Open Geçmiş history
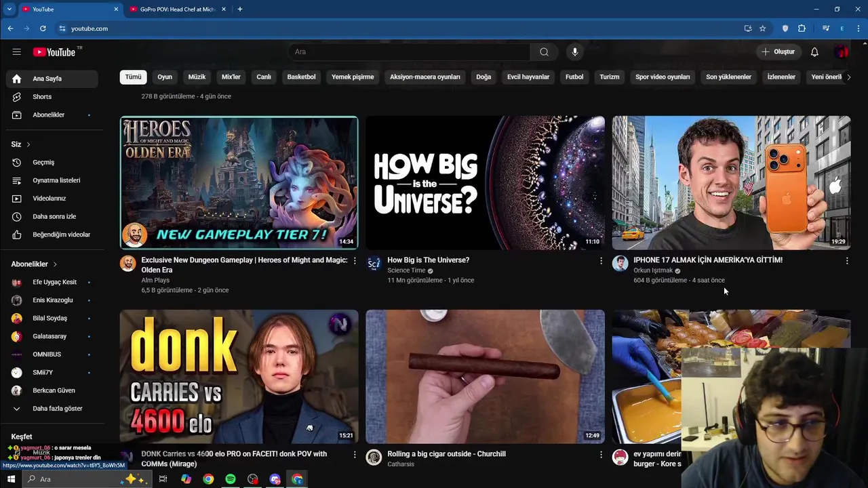Image resolution: width=868 pixels, height=488 pixels. pyautogui.click(x=52, y=163)
